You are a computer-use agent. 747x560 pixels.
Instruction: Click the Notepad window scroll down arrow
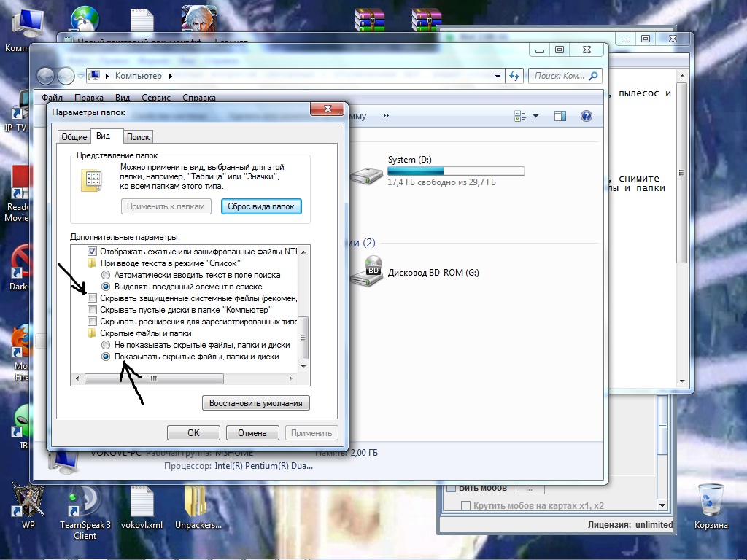682,381
